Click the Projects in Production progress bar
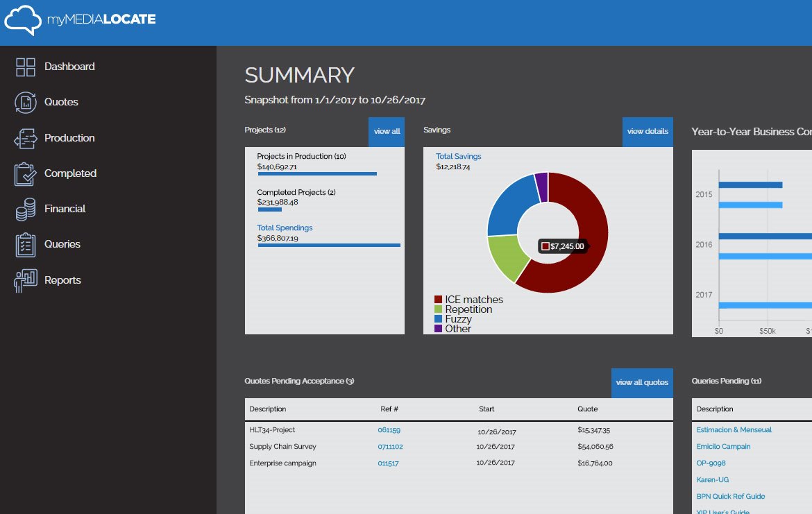The image size is (812, 514). point(317,174)
